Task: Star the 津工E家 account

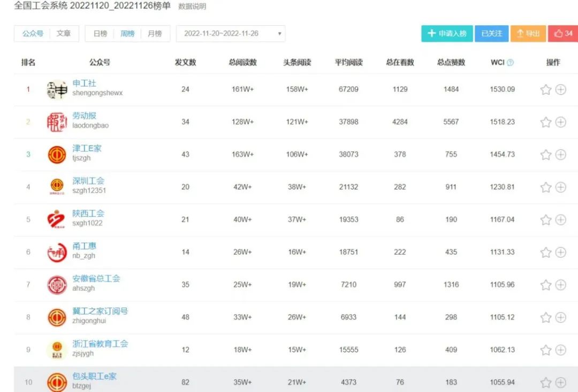Action: (545, 155)
